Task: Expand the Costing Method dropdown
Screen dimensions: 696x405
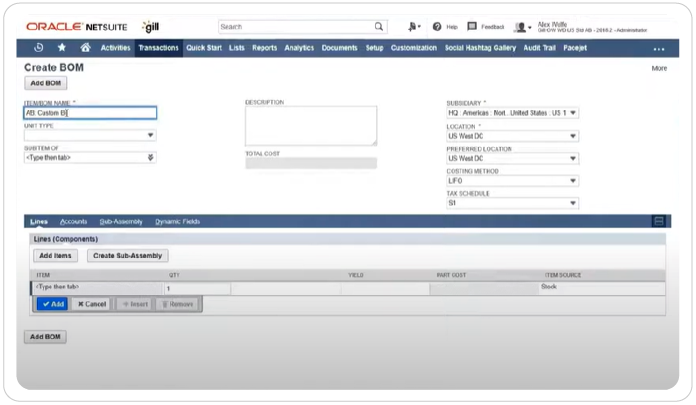Action: tap(573, 180)
